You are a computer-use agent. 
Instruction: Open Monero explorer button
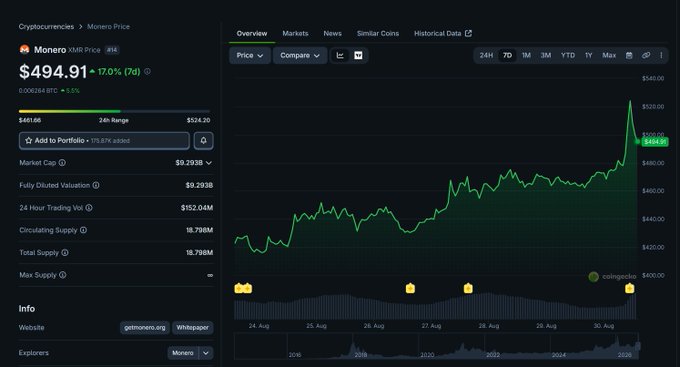(183, 353)
